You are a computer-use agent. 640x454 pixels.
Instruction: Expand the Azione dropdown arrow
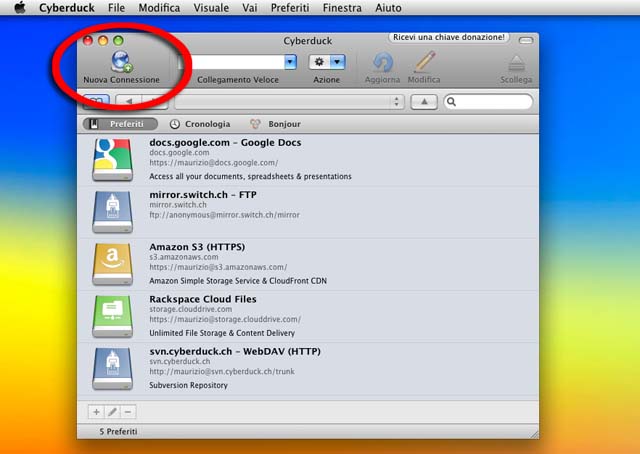click(x=337, y=62)
